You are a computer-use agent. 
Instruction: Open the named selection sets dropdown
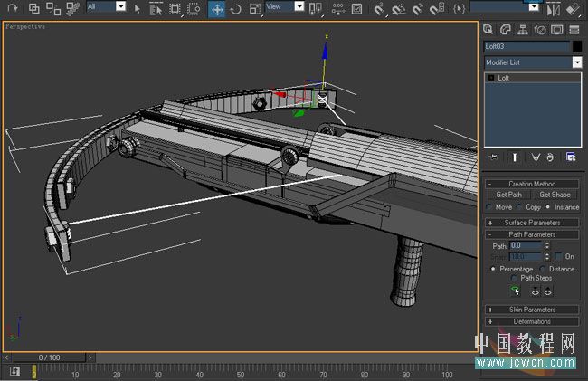(x=533, y=6)
